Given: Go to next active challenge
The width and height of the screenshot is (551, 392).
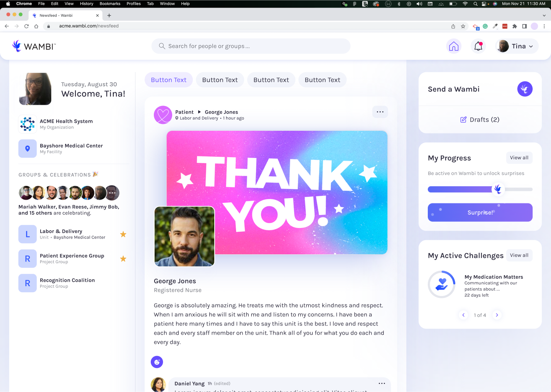Looking at the screenshot, I should pyautogui.click(x=497, y=315).
